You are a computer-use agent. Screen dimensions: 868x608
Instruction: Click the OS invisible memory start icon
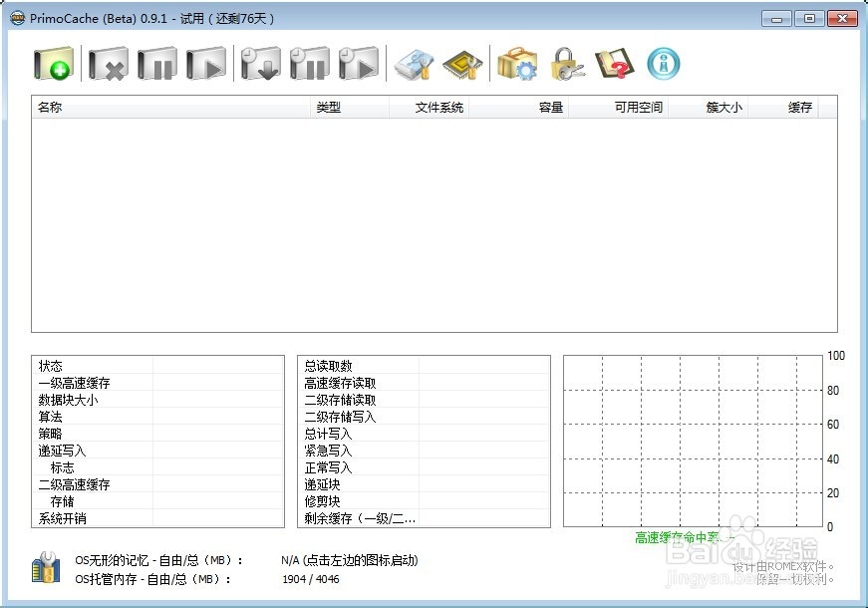(46, 567)
